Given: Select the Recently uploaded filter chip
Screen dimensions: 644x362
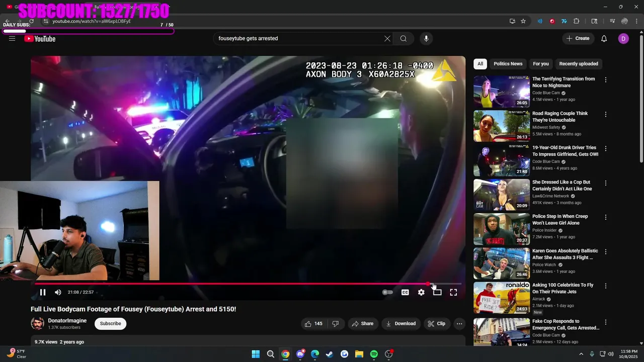Looking at the screenshot, I should tap(579, 64).
